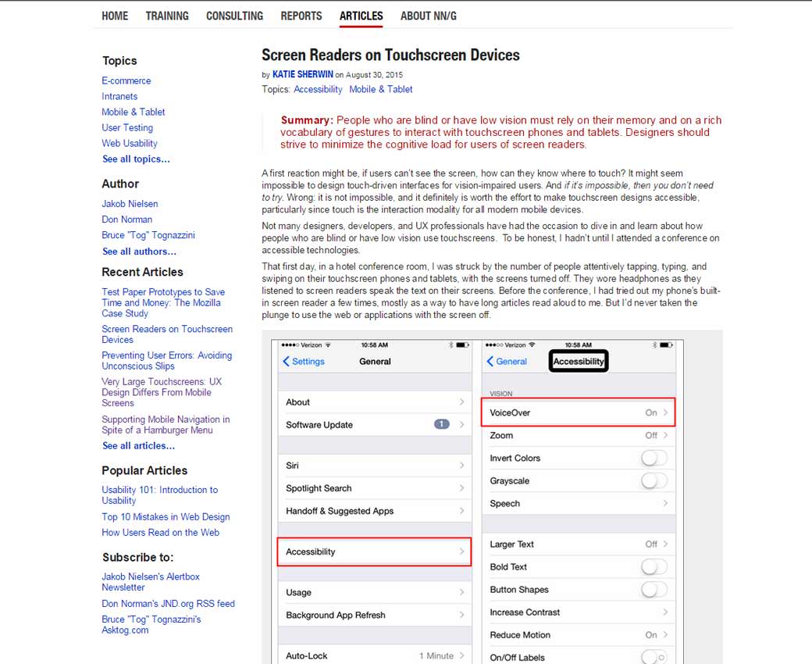
Task: Click the KATIE SHERWIN author link
Action: point(303,74)
